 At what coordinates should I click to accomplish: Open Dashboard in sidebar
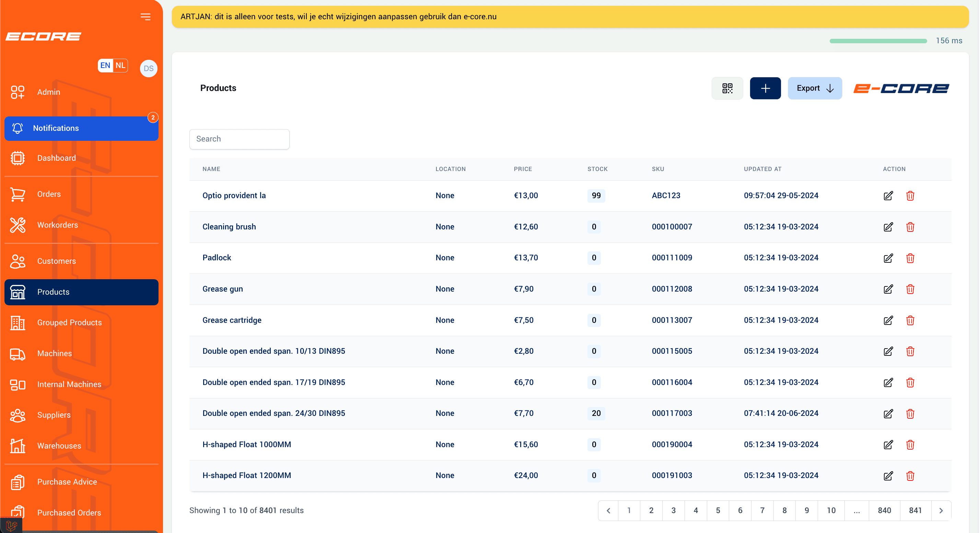81,158
